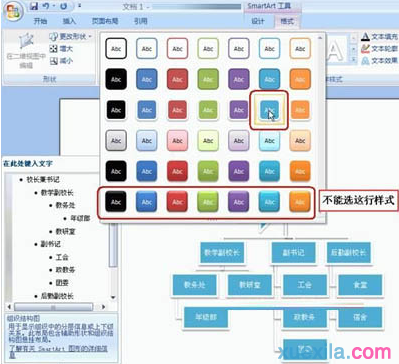Select the 后勤副校长 box in the diagram
The image size is (399, 364).
[x=349, y=252]
